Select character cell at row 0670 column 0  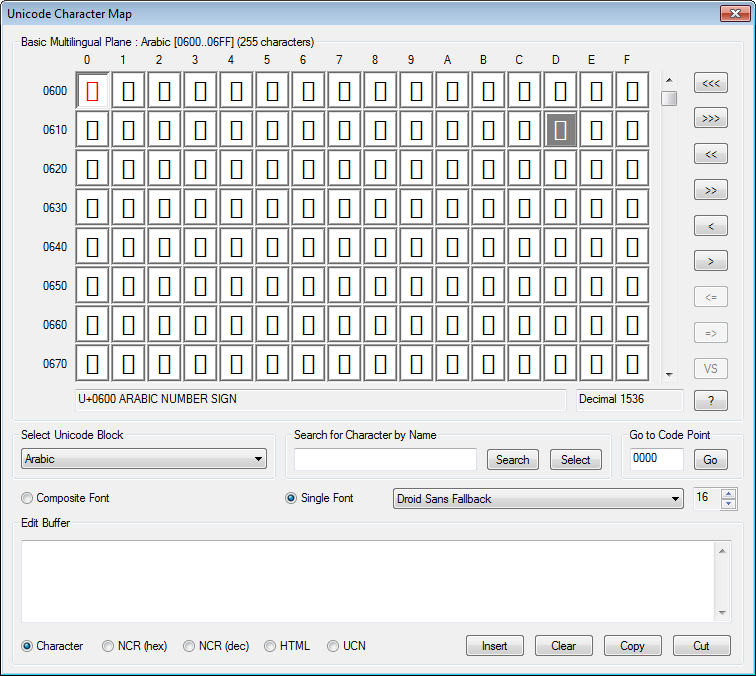(93, 364)
